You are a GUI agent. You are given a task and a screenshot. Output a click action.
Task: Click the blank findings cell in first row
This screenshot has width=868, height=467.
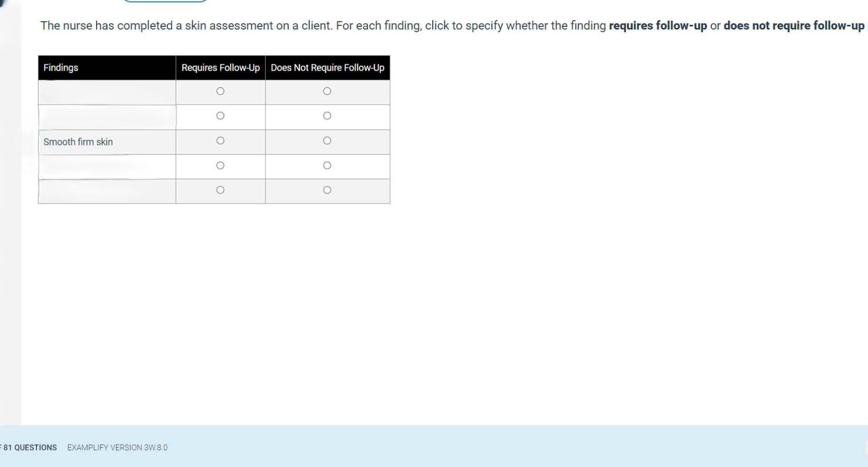[x=107, y=92]
